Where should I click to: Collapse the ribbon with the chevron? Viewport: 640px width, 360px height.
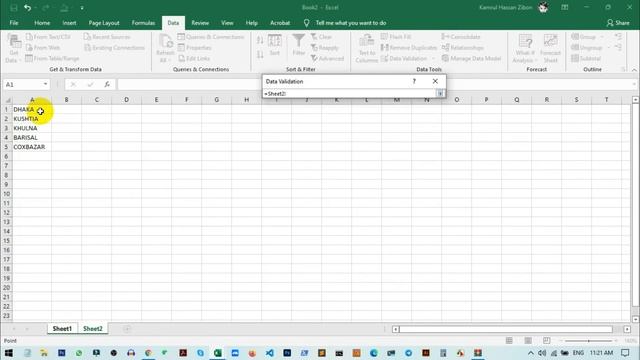coord(634,70)
